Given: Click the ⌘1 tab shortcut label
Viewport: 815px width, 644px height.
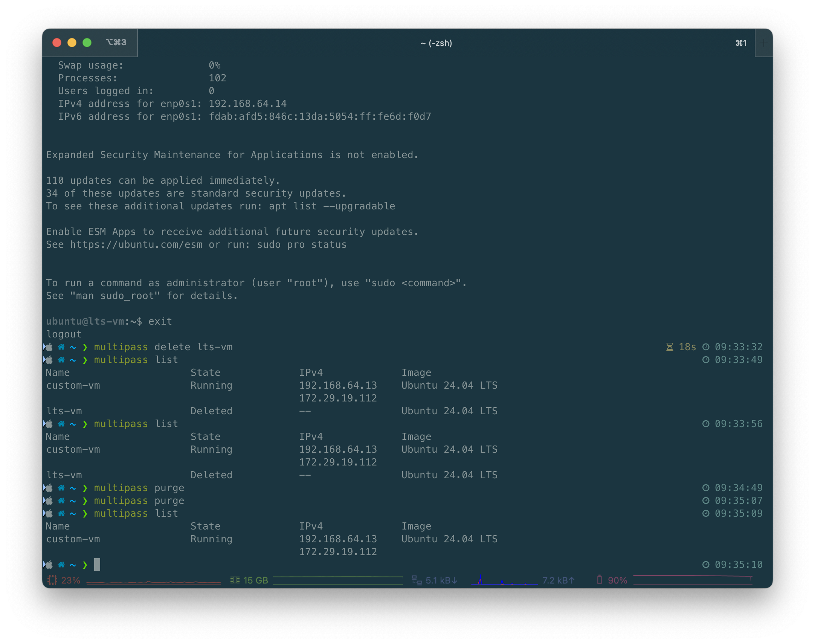Looking at the screenshot, I should pos(741,43).
